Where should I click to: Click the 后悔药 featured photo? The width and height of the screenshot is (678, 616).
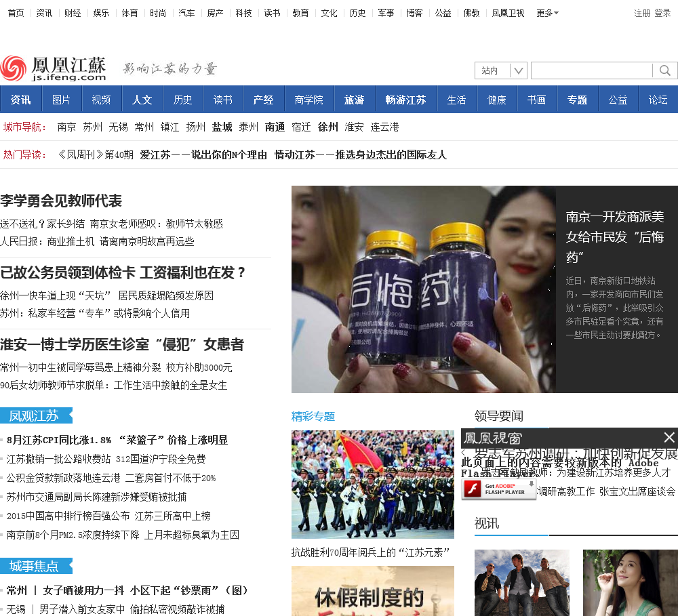pos(423,289)
